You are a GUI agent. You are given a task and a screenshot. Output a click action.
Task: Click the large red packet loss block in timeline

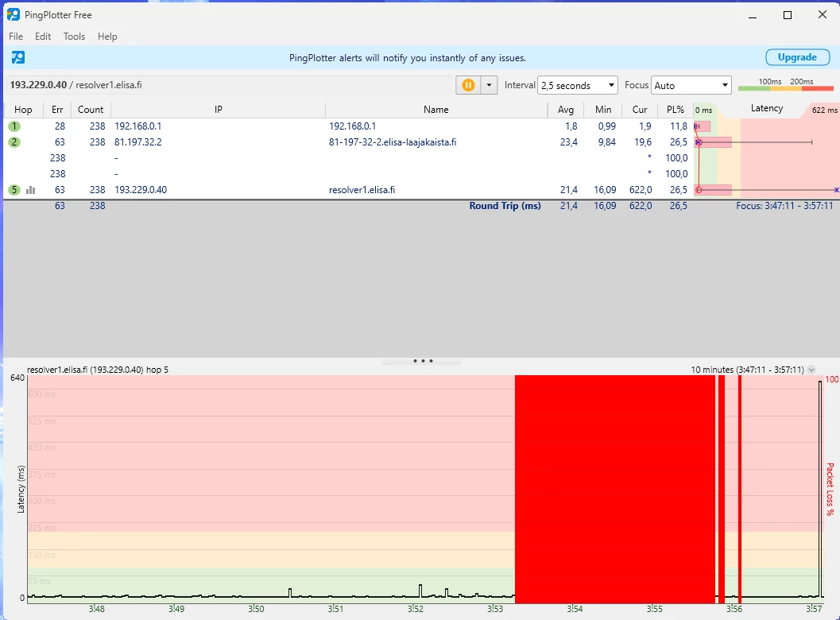click(615, 489)
